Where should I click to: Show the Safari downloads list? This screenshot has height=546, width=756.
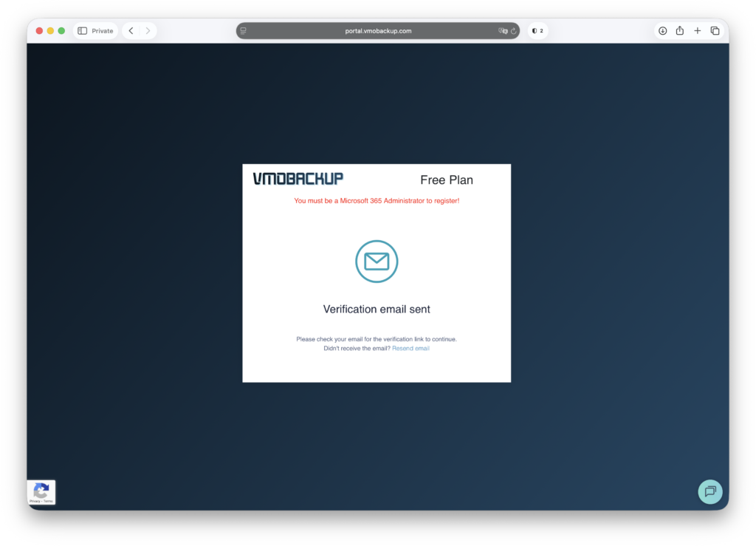[x=662, y=31]
